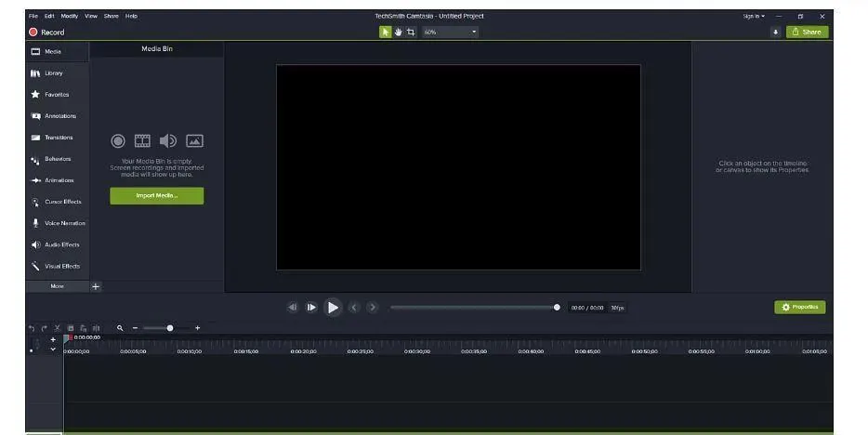This screenshot has width=868, height=435.
Task: Open the Modify menu
Action: tap(69, 16)
